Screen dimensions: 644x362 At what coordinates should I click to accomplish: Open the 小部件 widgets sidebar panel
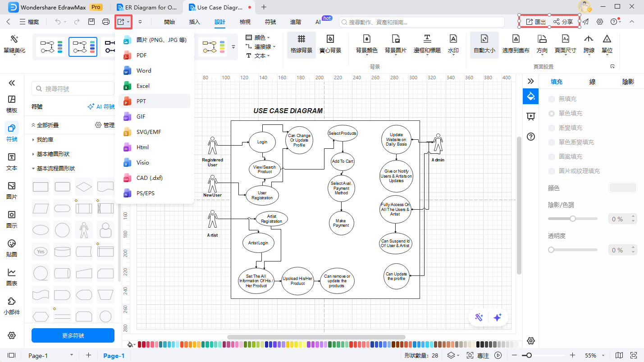pos(12,306)
